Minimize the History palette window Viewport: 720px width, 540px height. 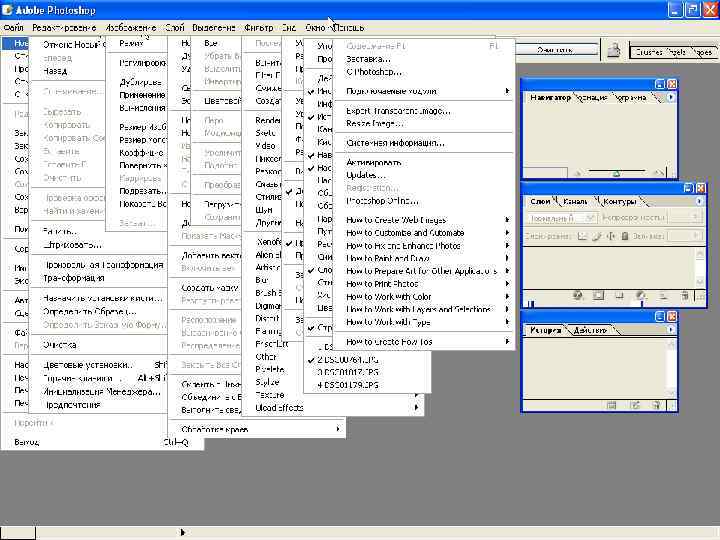point(660,316)
